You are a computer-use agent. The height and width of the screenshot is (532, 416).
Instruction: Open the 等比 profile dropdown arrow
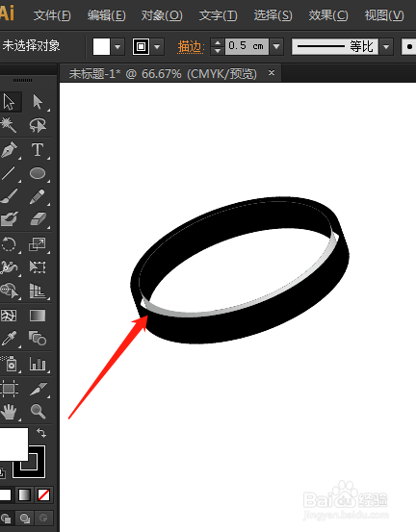[x=386, y=46]
